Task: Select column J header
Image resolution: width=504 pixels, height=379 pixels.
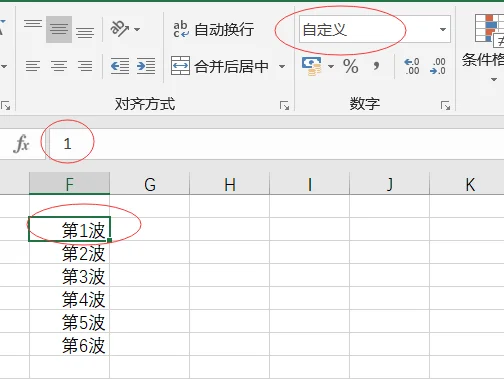Action: click(x=390, y=183)
